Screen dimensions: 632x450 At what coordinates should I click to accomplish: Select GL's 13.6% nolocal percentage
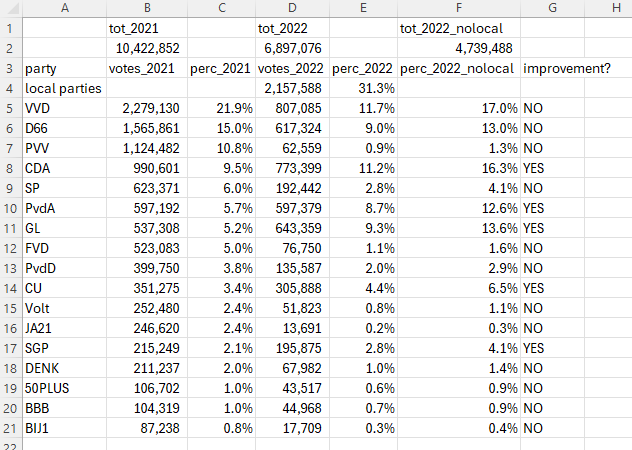click(x=459, y=229)
